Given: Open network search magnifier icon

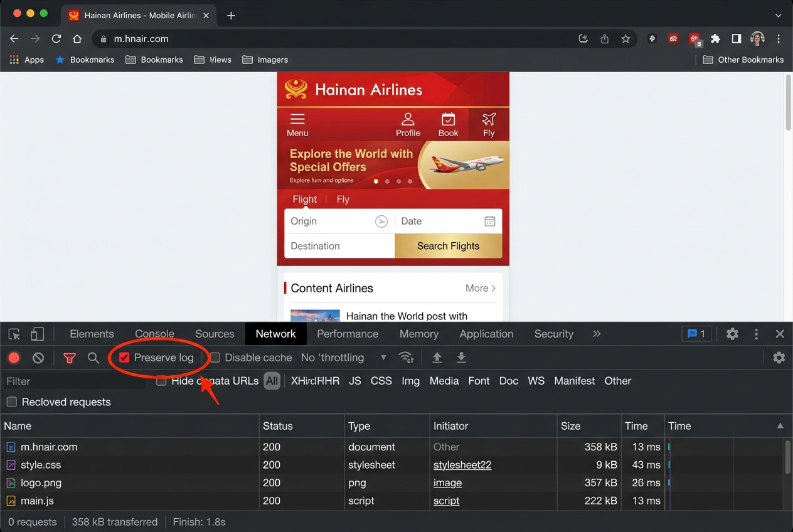Looking at the screenshot, I should [x=93, y=358].
